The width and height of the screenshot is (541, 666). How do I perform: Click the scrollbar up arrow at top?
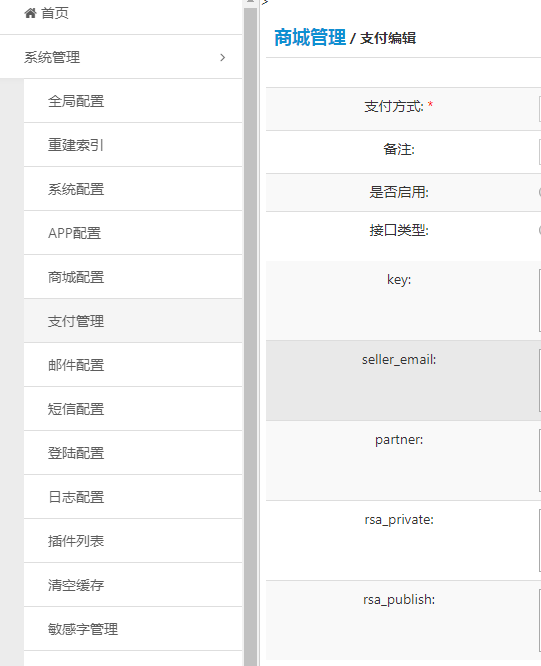pyautogui.click(x=251, y=2)
